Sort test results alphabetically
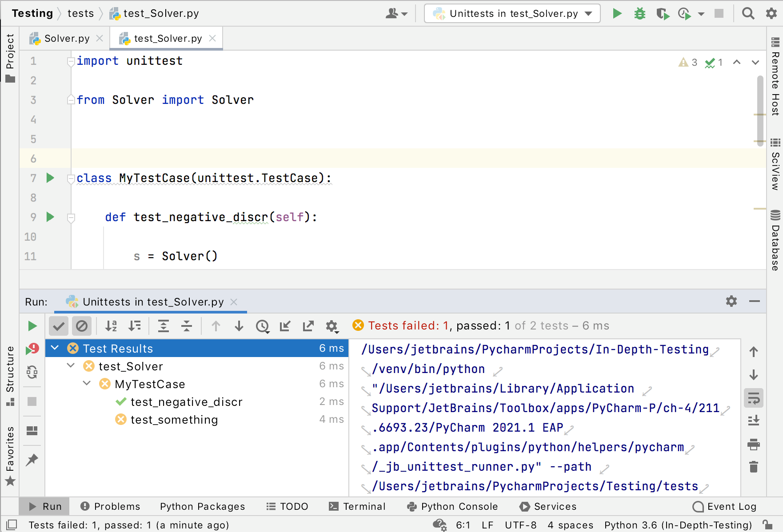The height and width of the screenshot is (532, 783). (111, 326)
